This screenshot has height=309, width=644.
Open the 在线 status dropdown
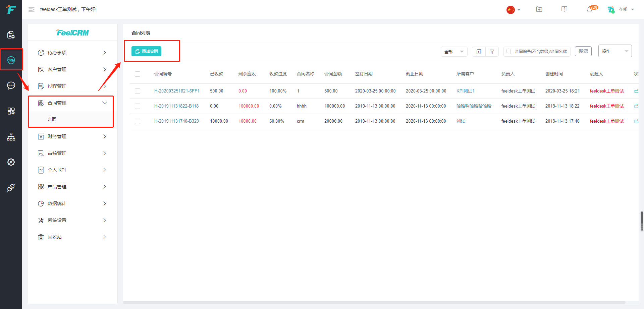[627, 9]
